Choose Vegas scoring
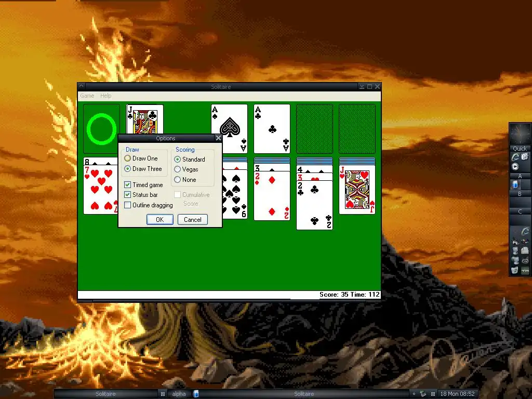This screenshot has width=532, height=399. pos(187,169)
